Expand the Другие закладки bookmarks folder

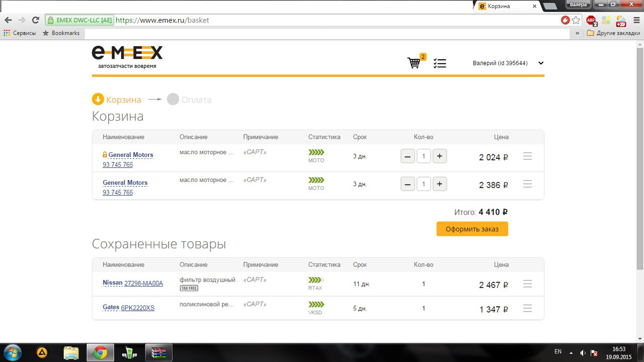tap(614, 33)
